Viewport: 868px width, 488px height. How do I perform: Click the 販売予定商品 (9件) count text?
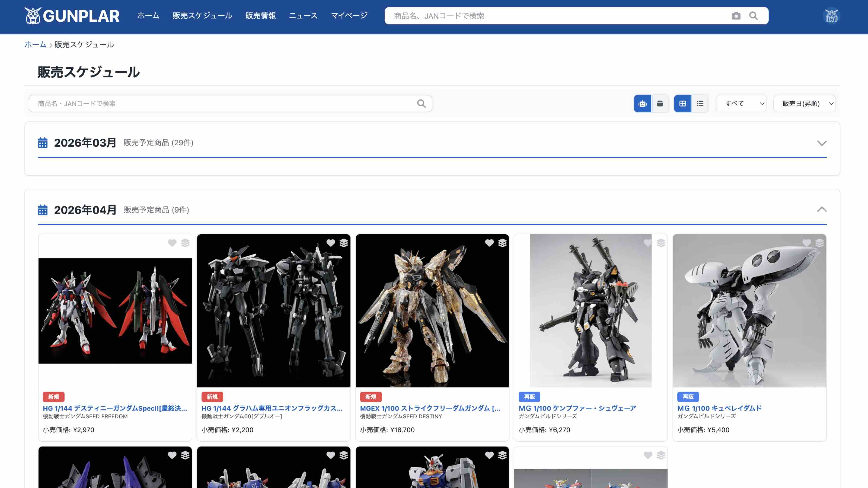156,210
